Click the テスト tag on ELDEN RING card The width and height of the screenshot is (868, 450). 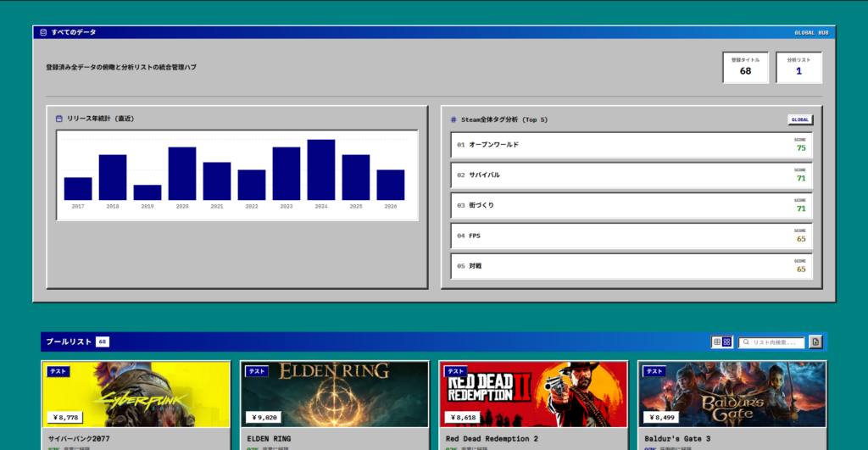(x=257, y=371)
